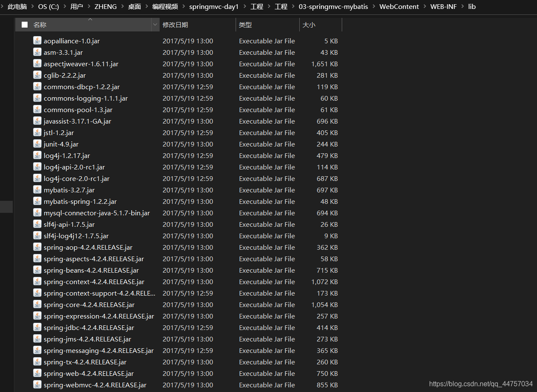The image size is (537, 392).
Task: Click the log4j-core-2.0-rc1.jar jar icon
Action: [x=37, y=178]
